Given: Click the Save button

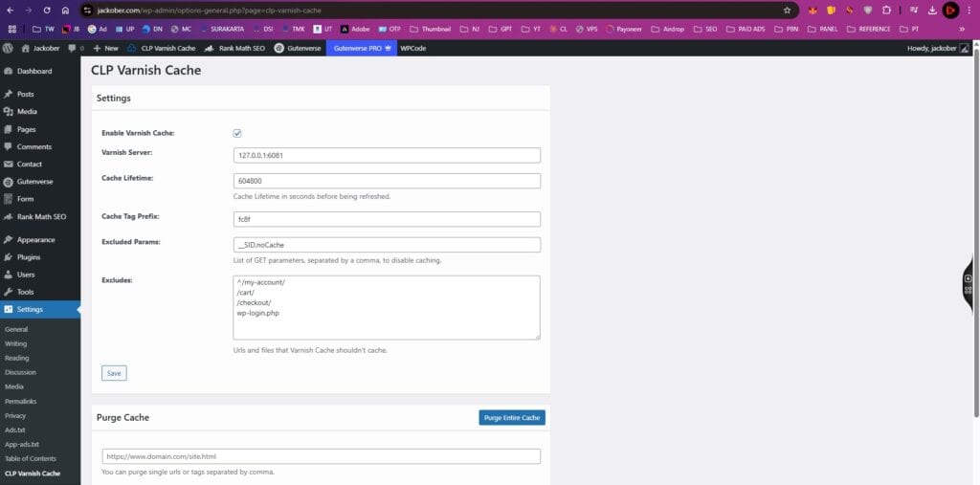Looking at the screenshot, I should click(x=114, y=373).
